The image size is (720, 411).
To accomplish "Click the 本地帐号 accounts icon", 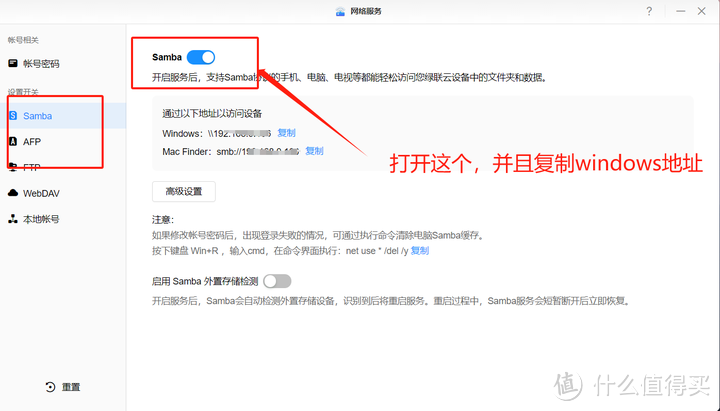I will tap(13, 219).
